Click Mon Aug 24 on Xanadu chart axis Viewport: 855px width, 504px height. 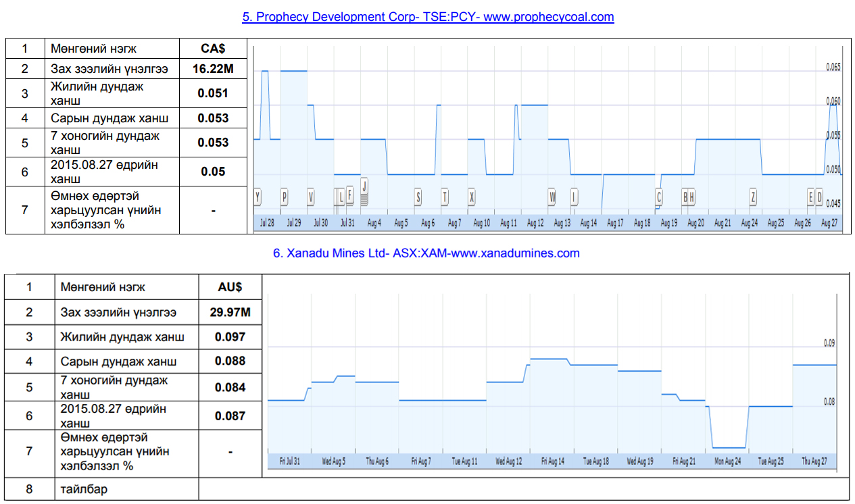[x=728, y=461]
